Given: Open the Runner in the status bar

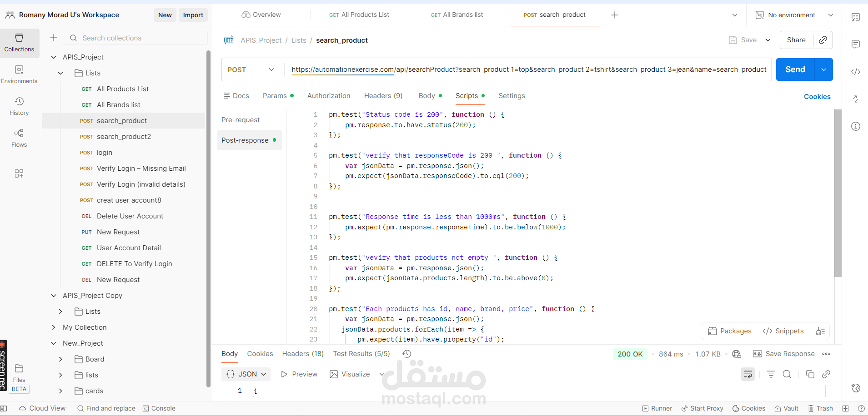Looking at the screenshot, I should (657, 408).
